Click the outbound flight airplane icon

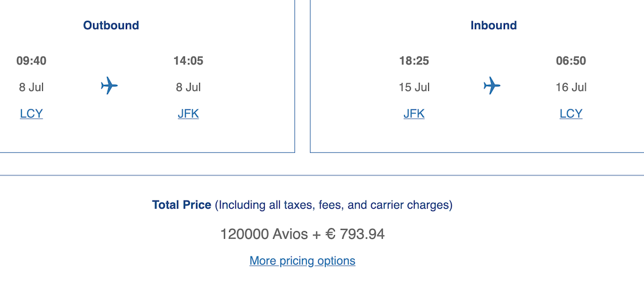[109, 85]
